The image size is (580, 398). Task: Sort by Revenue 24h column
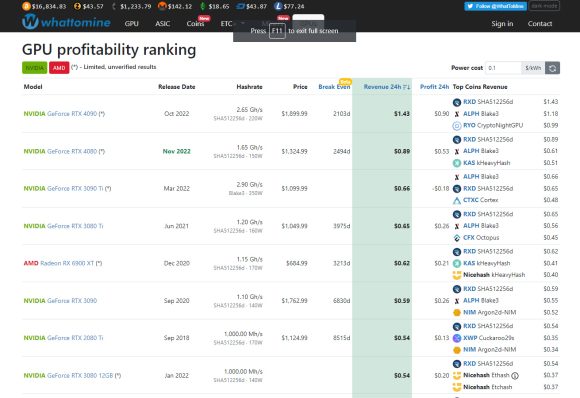(387, 87)
